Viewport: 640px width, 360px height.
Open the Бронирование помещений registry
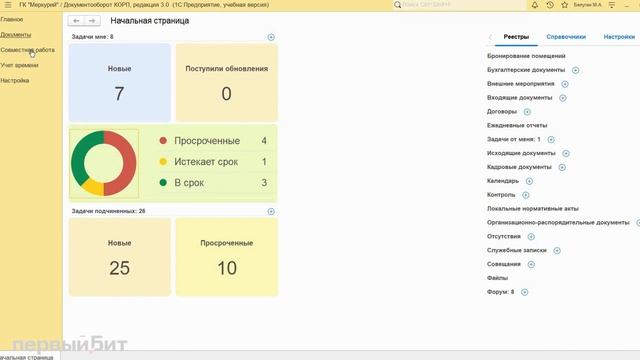[526, 56]
